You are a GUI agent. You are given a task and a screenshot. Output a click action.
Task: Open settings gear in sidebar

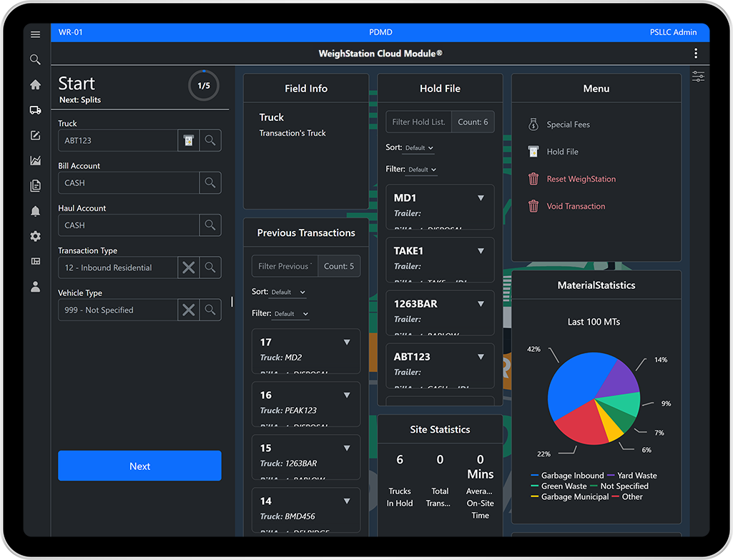pos(35,236)
